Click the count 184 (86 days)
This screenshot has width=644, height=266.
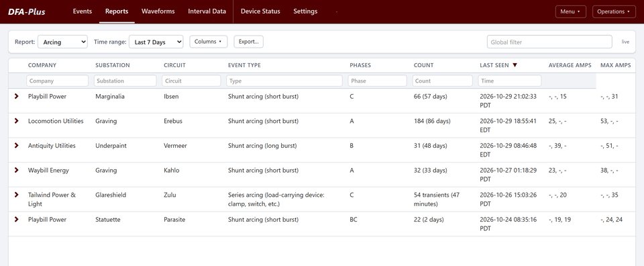tap(432, 122)
